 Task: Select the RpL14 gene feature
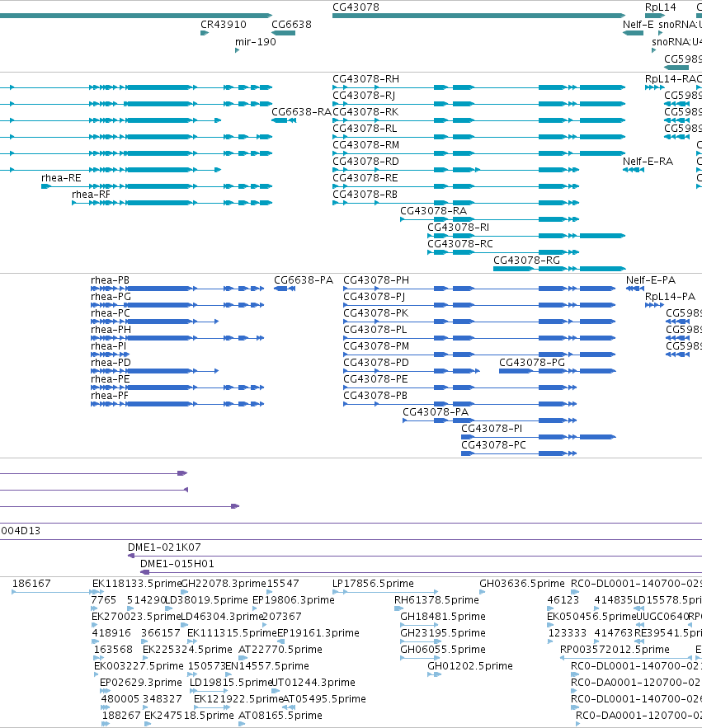(x=655, y=16)
